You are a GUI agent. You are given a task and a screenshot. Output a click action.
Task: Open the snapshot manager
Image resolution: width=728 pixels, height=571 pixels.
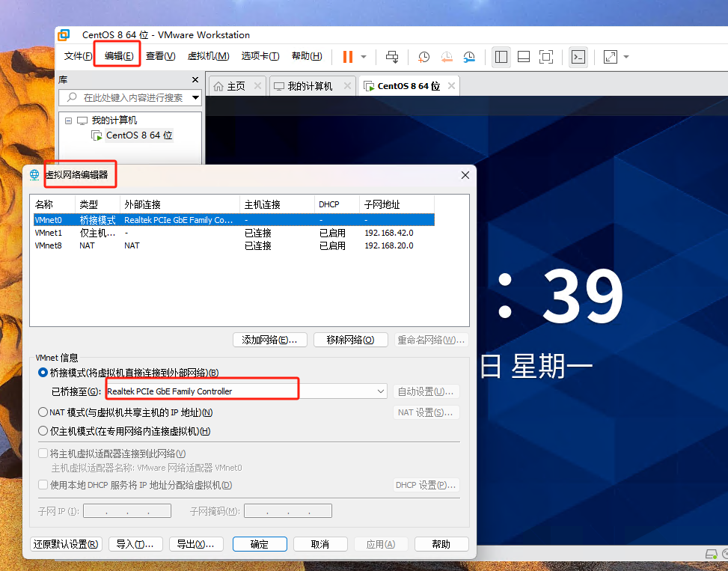469,57
